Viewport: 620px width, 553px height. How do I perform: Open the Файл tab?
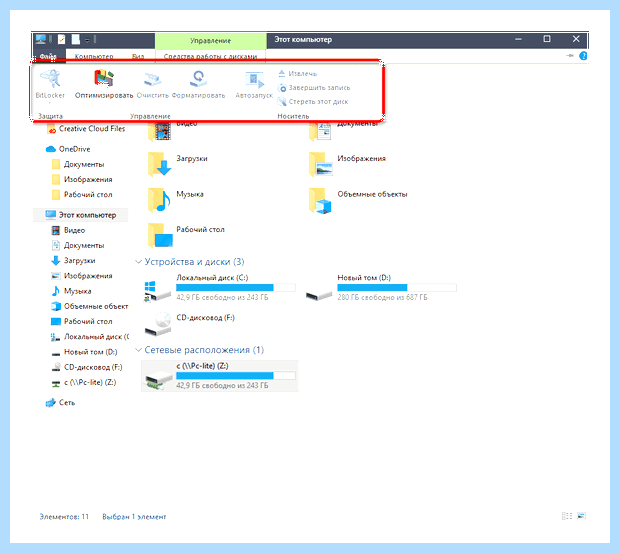coord(48,56)
